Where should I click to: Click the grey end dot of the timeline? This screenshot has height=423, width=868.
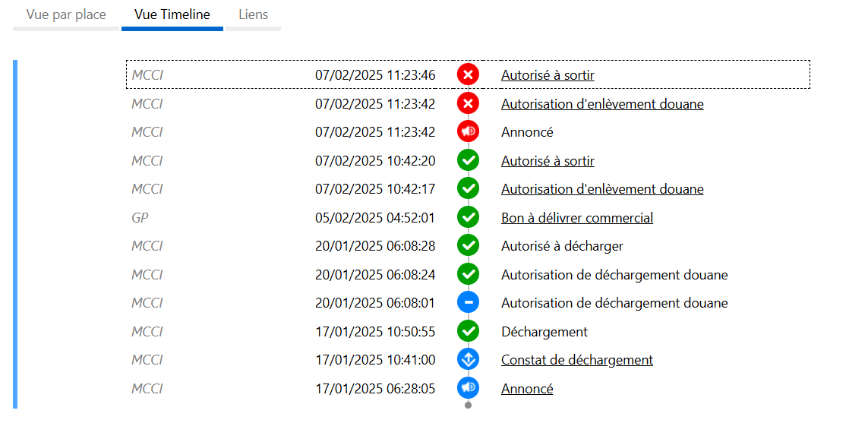[468, 405]
